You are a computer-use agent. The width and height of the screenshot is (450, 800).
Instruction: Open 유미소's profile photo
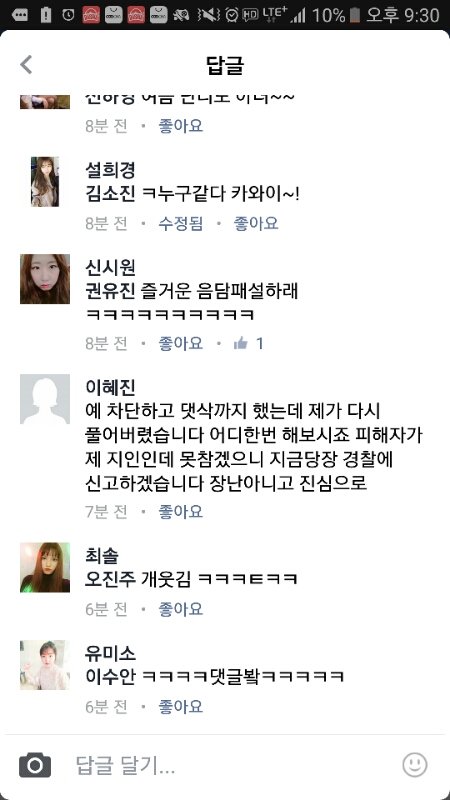(x=45, y=665)
